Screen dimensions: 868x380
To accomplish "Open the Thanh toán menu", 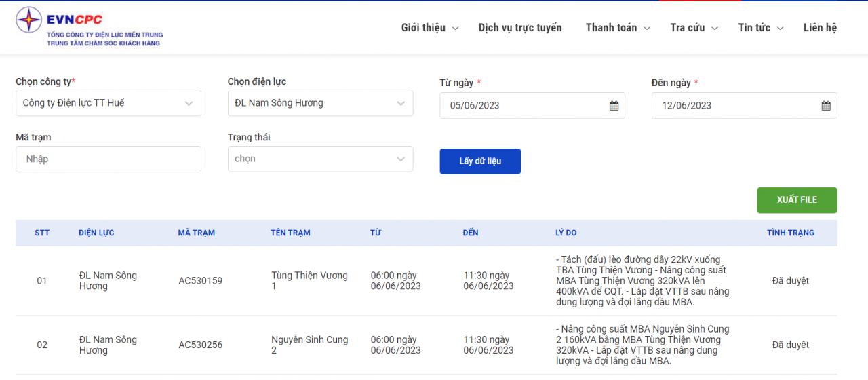I will pos(611,28).
